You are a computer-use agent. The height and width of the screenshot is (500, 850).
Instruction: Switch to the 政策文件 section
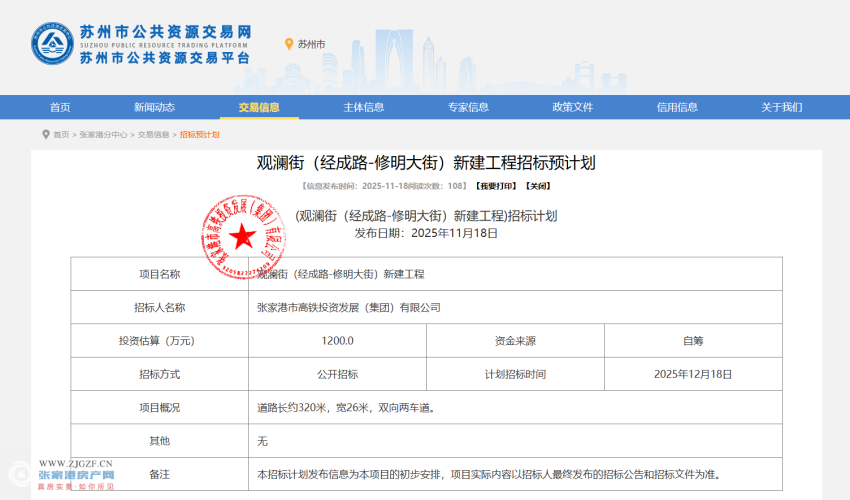coord(572,107)
